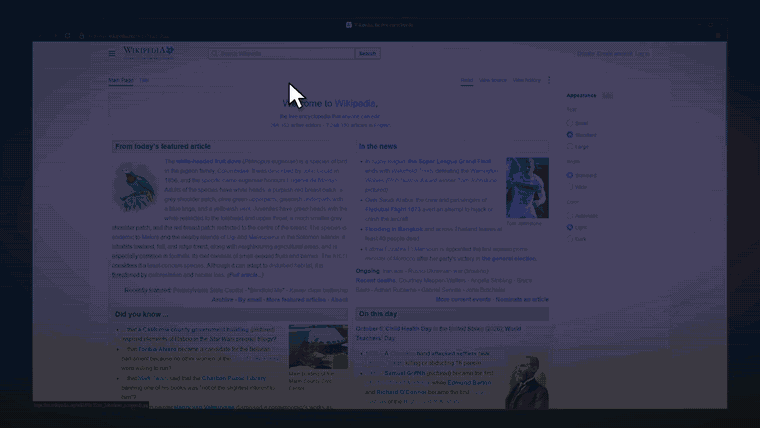
Task: Open the View source tab
Action: [x=492, y=80]
